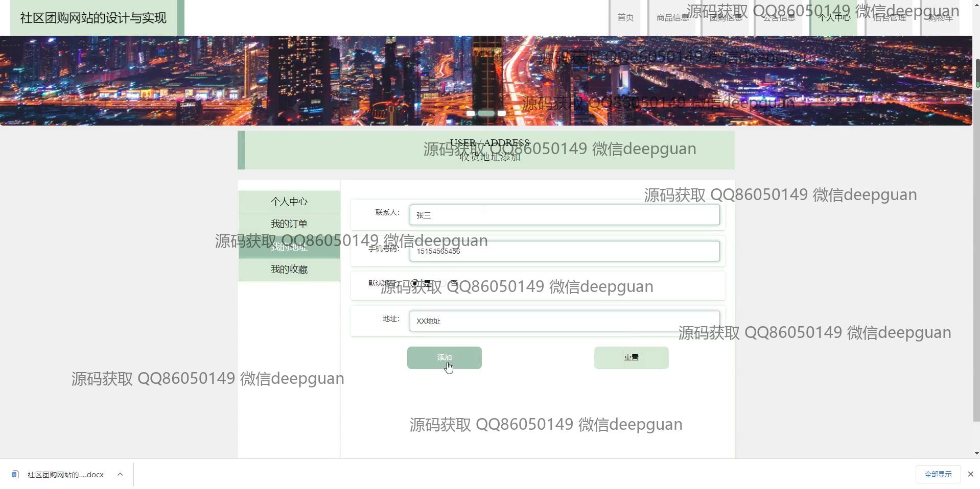The height and width of the screenshot is (489, 980).
Task: Click the 联系人 input field
Action: pos(565,215)
